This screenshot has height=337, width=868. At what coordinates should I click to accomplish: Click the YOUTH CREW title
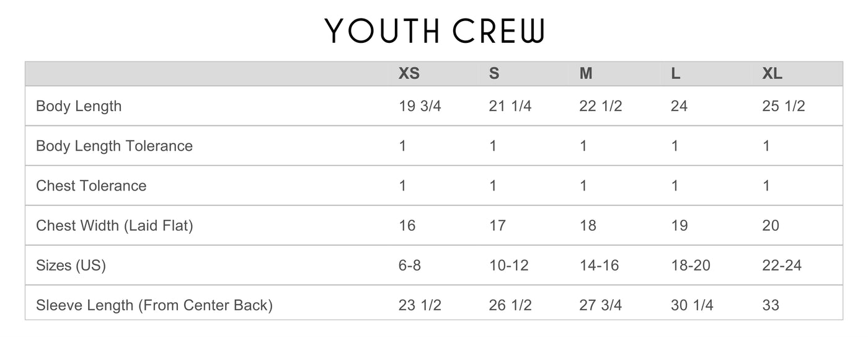click(x=434, y=30)
